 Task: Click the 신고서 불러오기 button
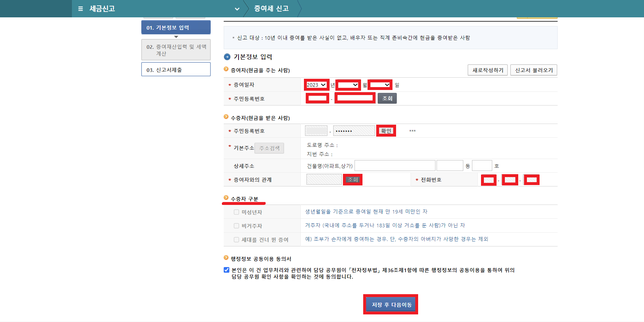pos(534,70)
